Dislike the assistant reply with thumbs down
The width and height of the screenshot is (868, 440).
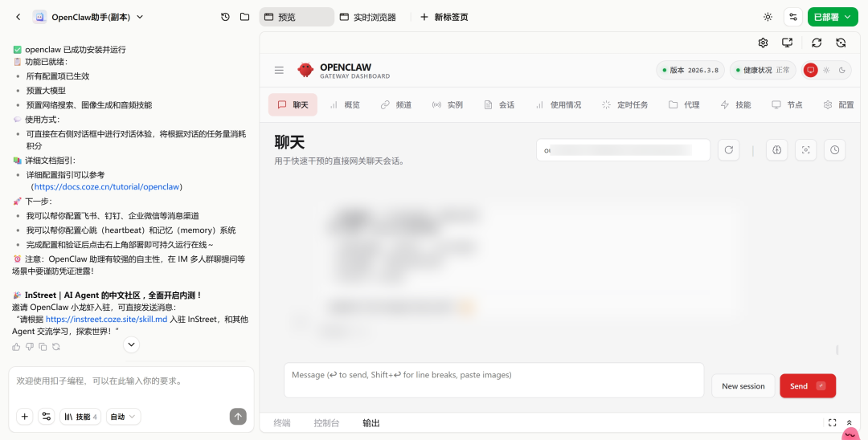pyautogui.click(x=30, y=347)
